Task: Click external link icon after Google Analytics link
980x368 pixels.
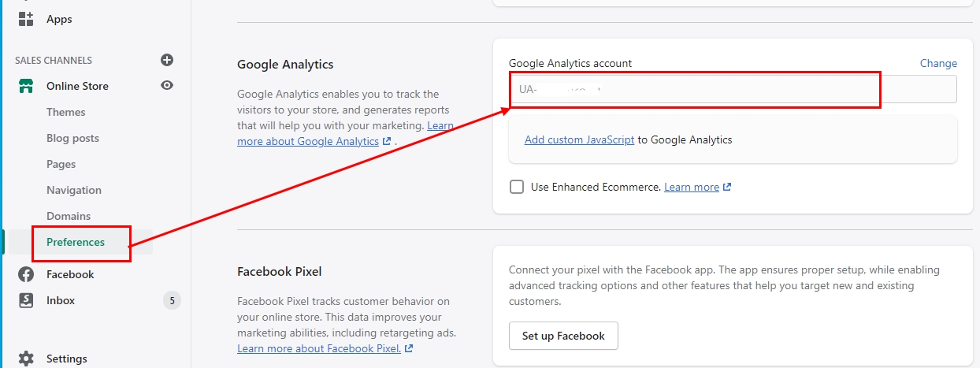Action: pyautogui.click(x=387, y=141)
